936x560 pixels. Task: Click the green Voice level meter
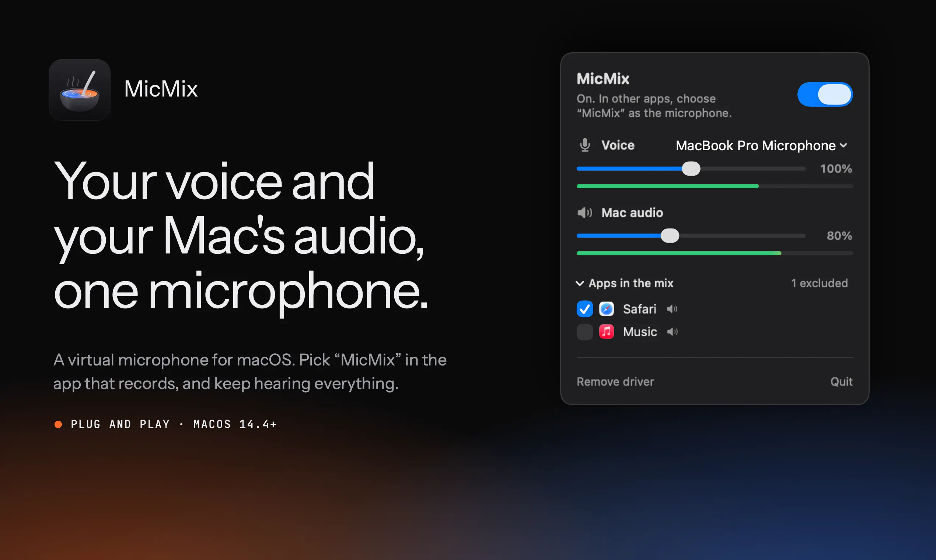coord(715,186)
